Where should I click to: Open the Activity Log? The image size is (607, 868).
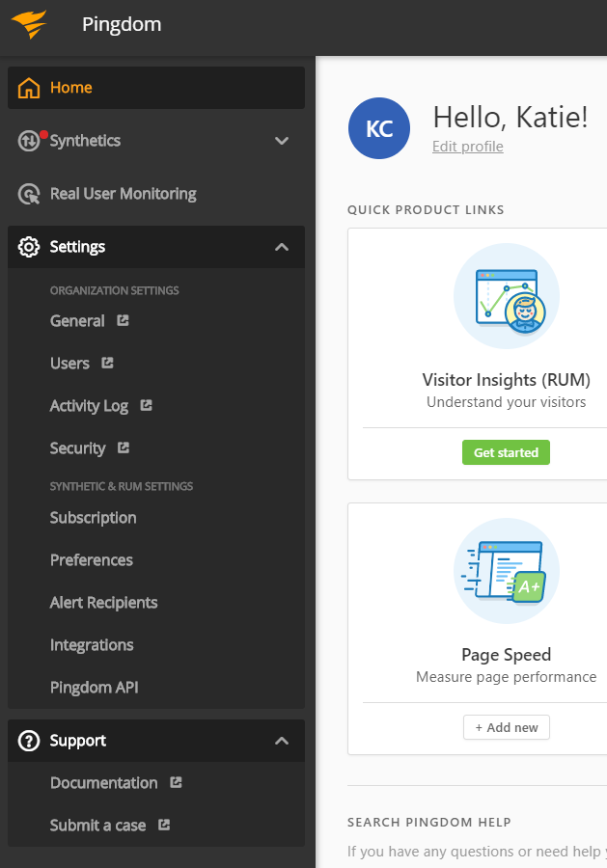(89, 406)
